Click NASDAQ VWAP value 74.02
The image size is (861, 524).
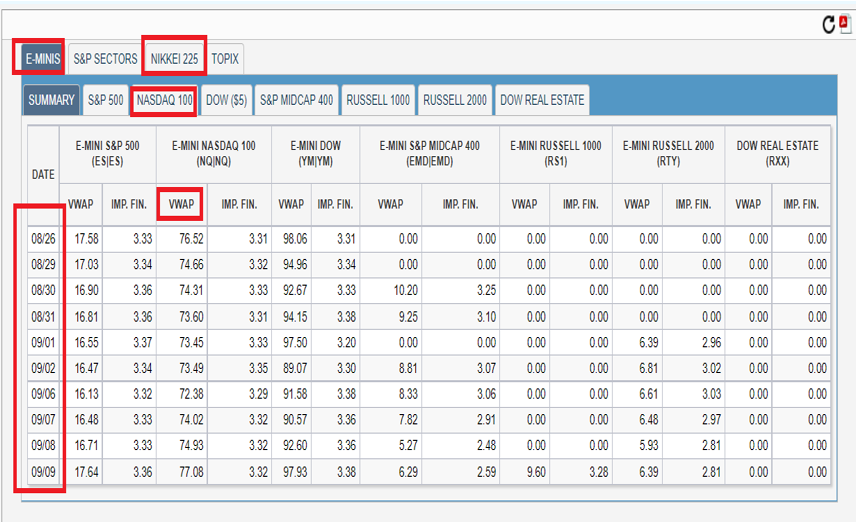[191, 420]
